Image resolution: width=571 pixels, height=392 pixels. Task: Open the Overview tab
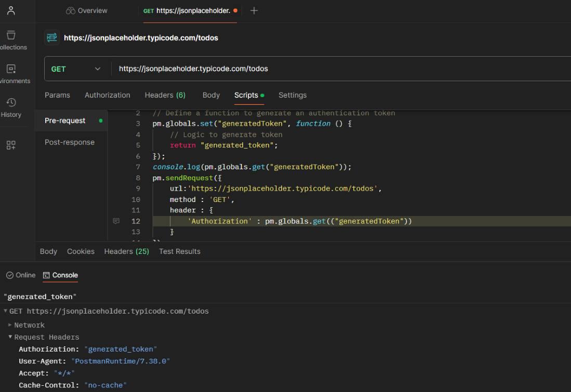tap(87, 10)
